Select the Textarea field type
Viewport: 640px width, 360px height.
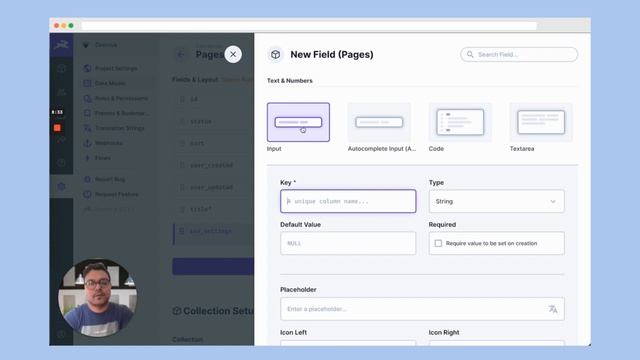541,122
